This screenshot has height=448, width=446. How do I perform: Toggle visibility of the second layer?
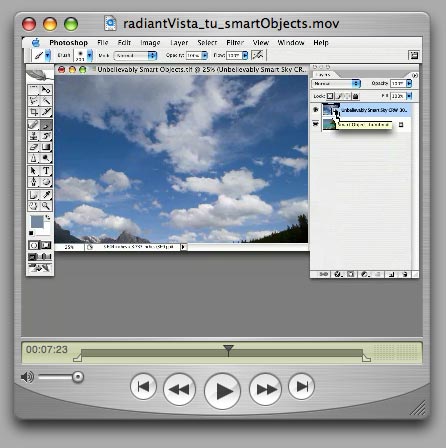pos(316,124)
